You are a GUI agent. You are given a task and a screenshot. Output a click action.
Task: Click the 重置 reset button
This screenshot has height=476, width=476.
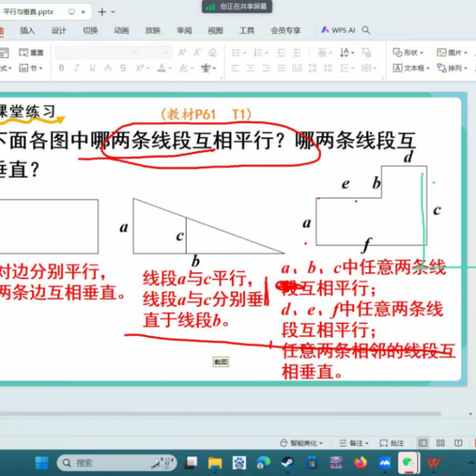point(31,53)
